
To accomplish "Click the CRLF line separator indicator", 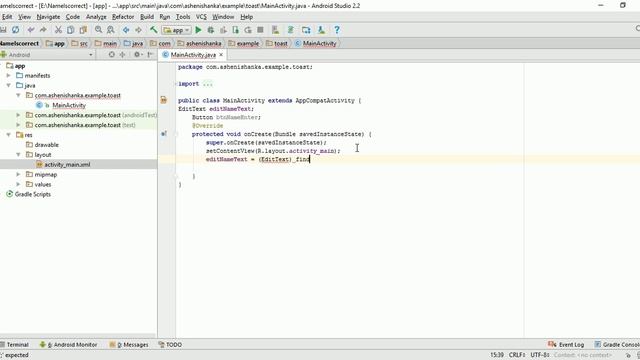I will 517,355.
